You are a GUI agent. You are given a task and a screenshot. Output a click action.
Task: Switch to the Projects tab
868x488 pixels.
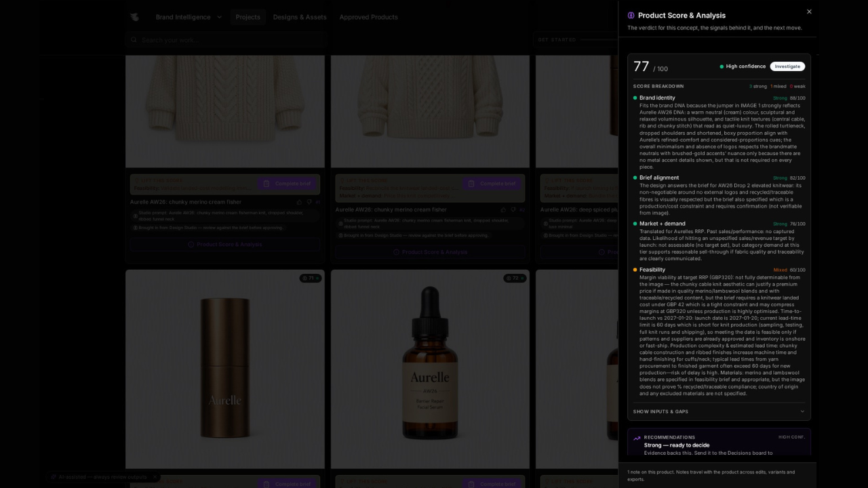(248, 17)
